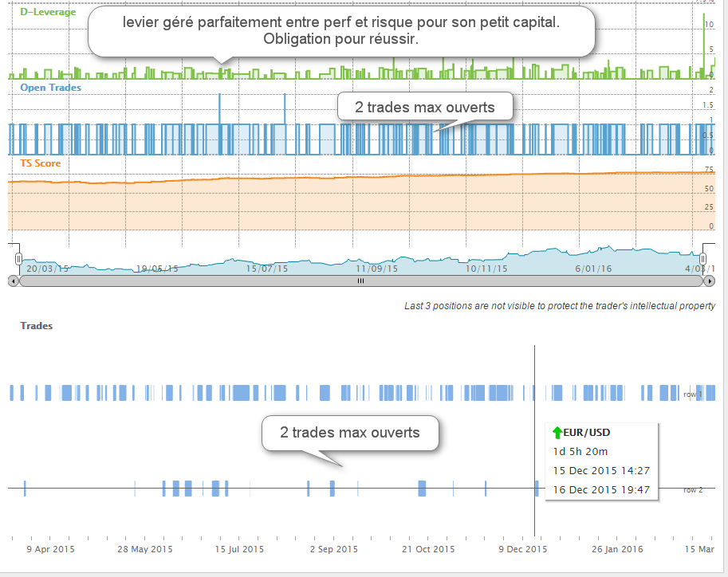Click the upper '2 trades max ouverts' callout
The image size is (728, 577).
pos(425,107)
